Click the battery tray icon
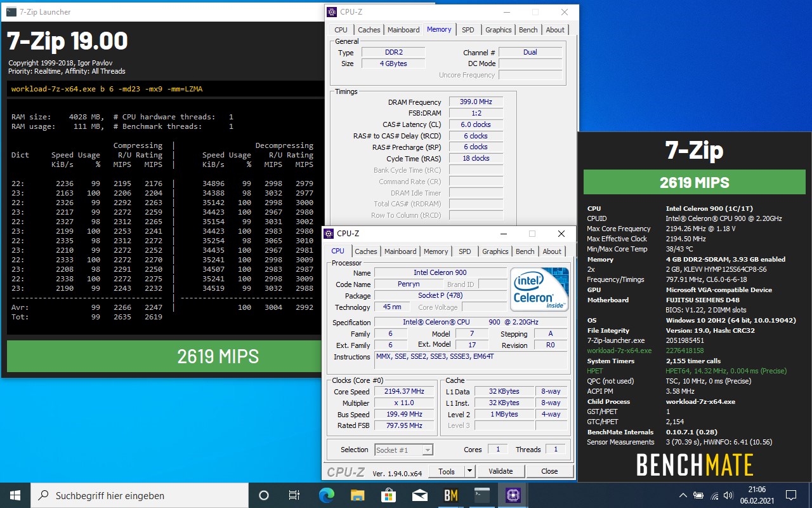 click(698, 495)
